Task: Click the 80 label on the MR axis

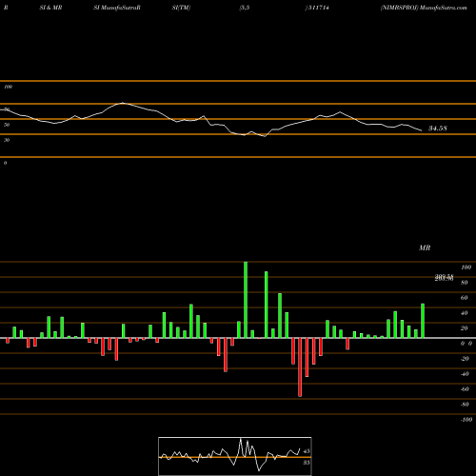Action: [x=465, y=283]
